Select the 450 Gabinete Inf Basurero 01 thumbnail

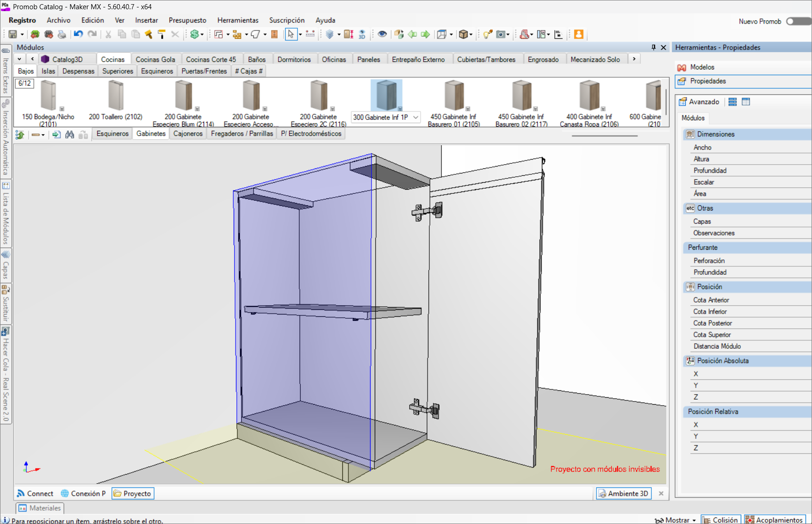coord(453,96)
